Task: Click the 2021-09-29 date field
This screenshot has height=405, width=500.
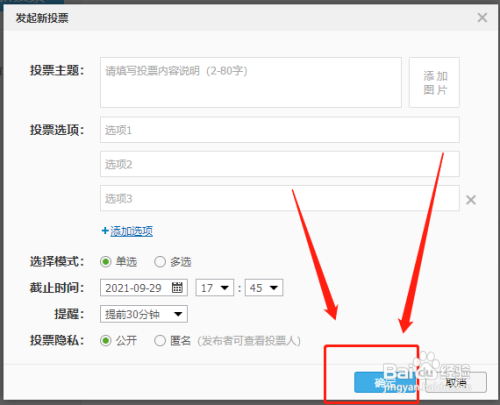Action: coord(144,288)
